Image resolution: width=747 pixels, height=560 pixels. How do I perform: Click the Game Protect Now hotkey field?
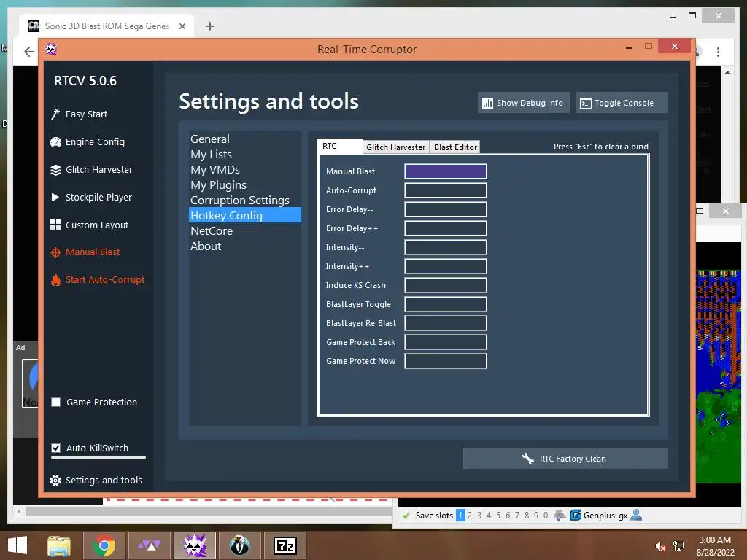coord(446,361)
